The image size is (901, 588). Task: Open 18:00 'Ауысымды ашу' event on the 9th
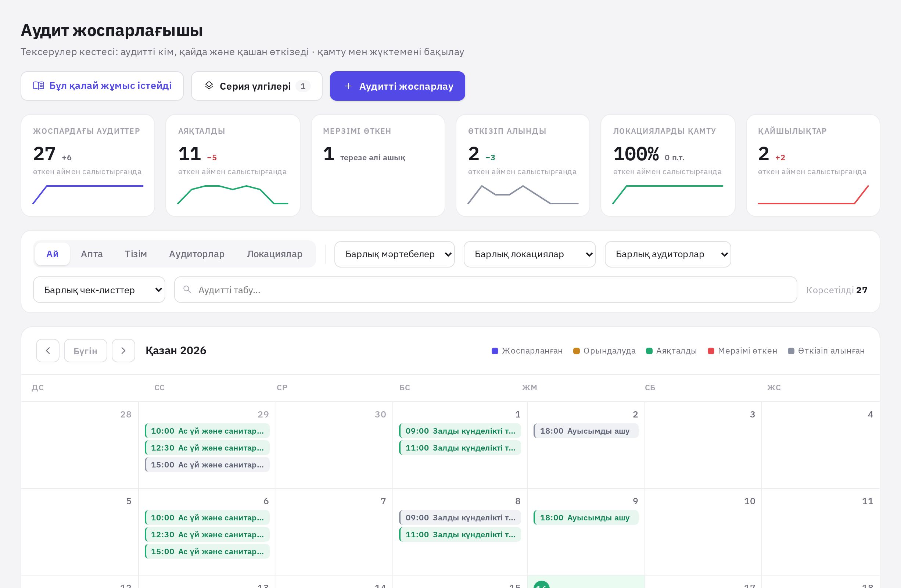[x=586, y=517]
